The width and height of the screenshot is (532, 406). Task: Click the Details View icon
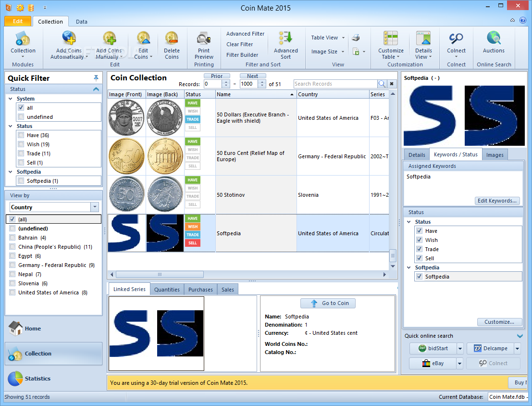click(x=423, y=45)
